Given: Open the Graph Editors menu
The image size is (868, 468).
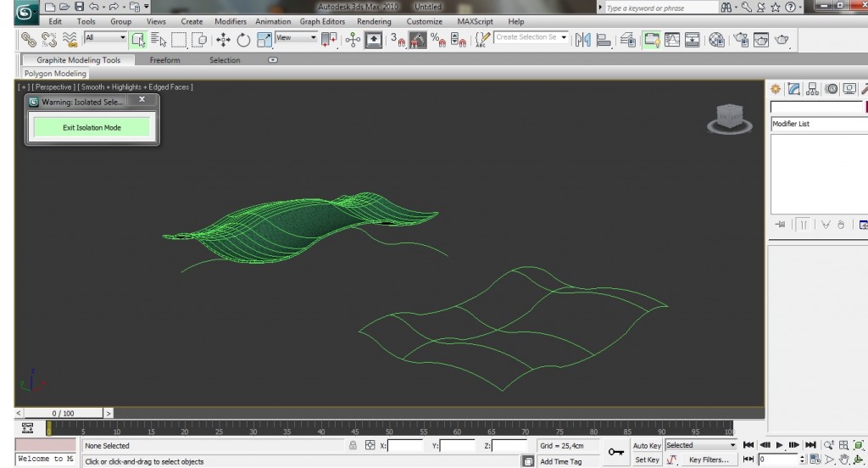Looking at the screenshot, I should pos(322,21).
